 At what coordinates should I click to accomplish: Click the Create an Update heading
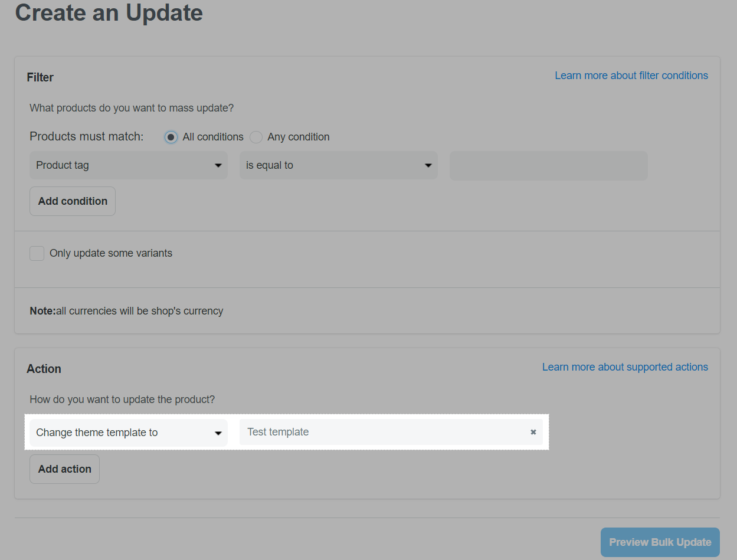pos(109,12)
